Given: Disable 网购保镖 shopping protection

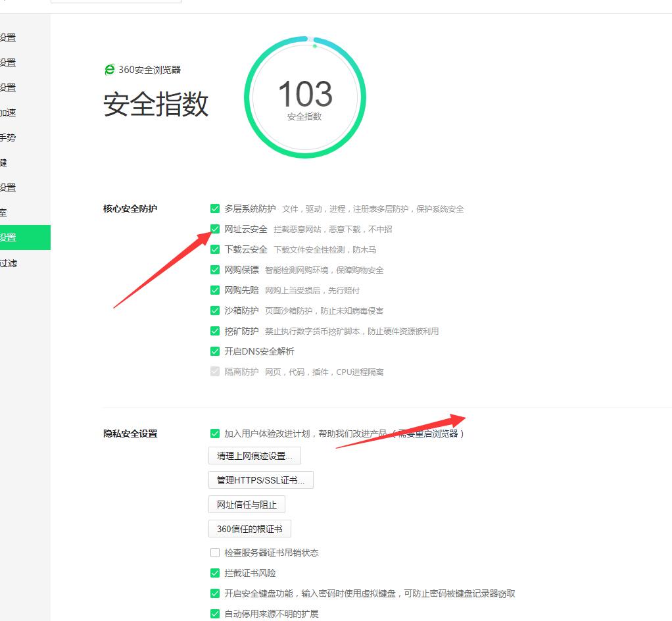Looking at the screenshot, I should (x=215, y=270).
